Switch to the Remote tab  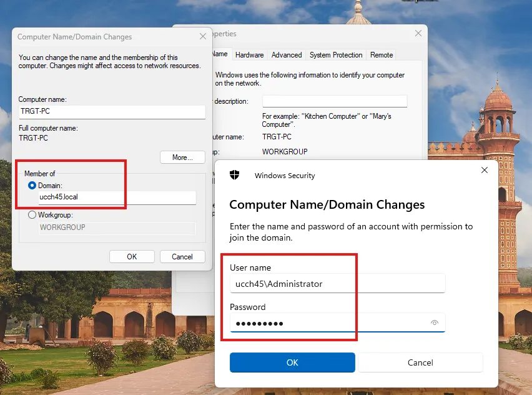(382, 55)
